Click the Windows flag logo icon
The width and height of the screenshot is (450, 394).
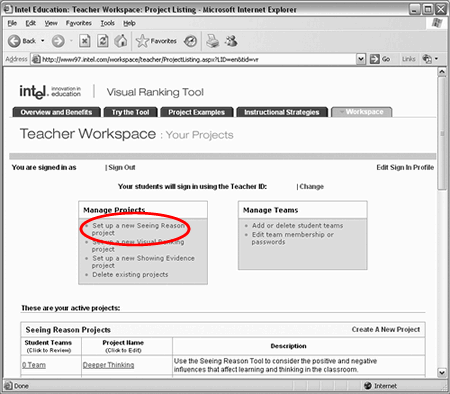(437, 23)
